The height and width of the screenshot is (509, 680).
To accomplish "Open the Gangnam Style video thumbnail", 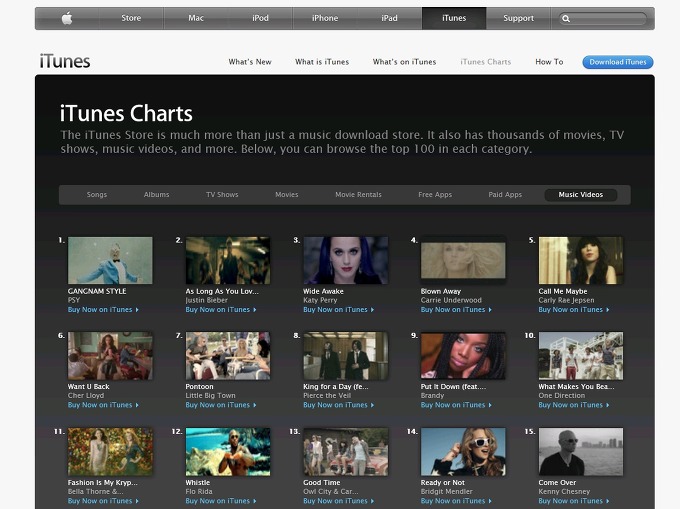I will coord(110,260).
